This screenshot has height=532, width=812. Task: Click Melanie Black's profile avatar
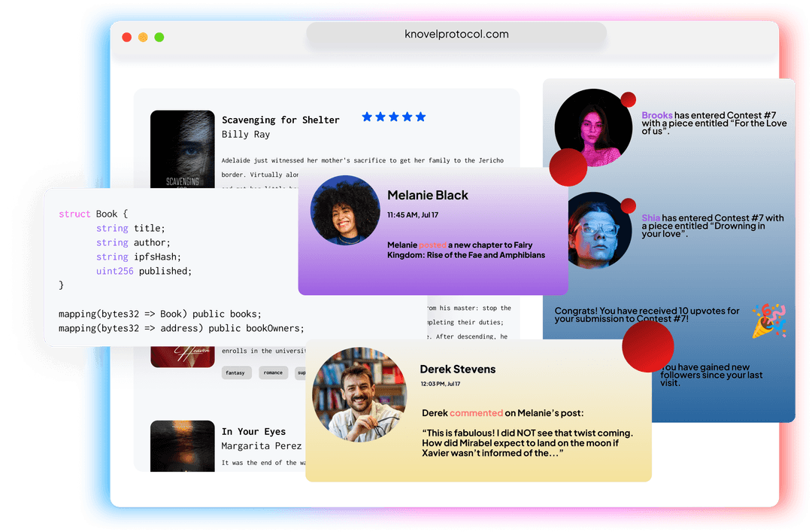point(344,210)
